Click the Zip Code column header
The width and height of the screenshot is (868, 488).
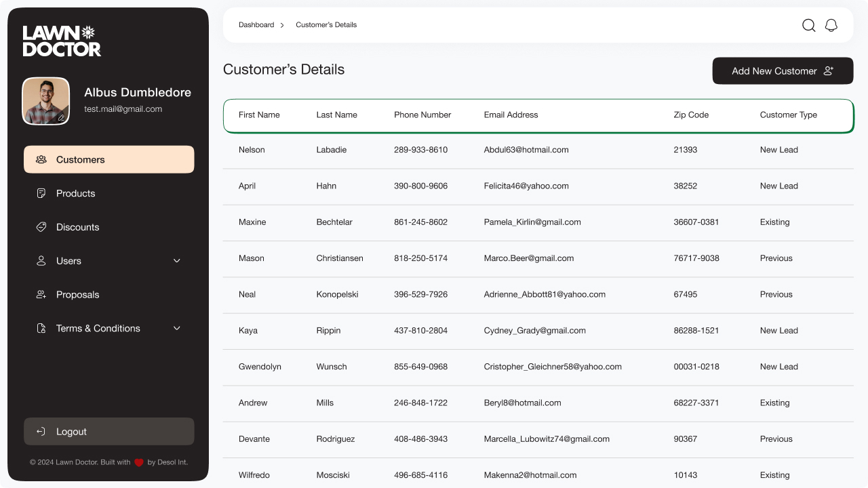click(x=691, y=115)
